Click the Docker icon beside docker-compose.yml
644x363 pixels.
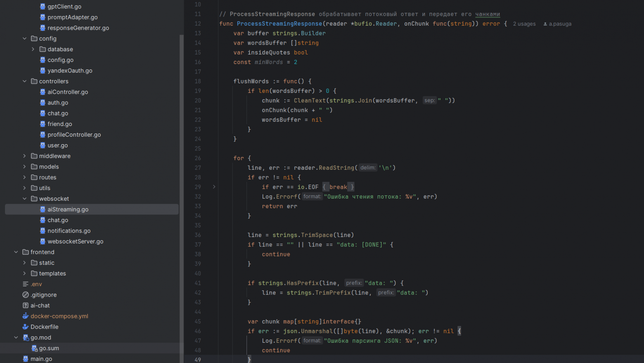[x=26, y=316]
